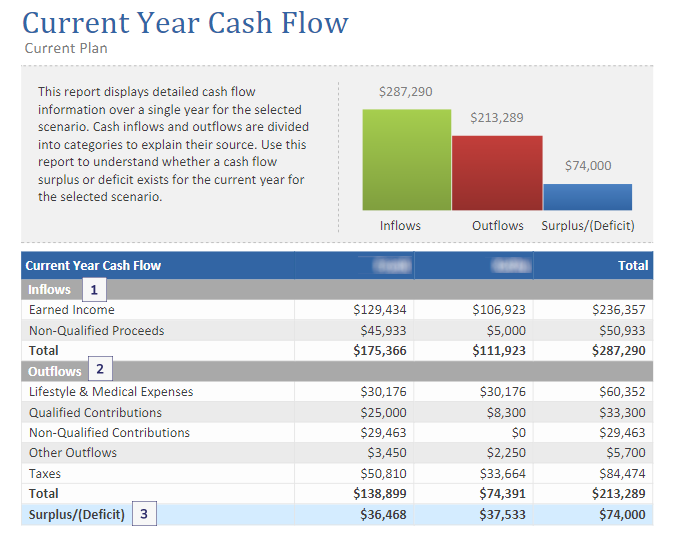Click the $37,533 Surplus/(Deficit) cell

pos(503,514)
